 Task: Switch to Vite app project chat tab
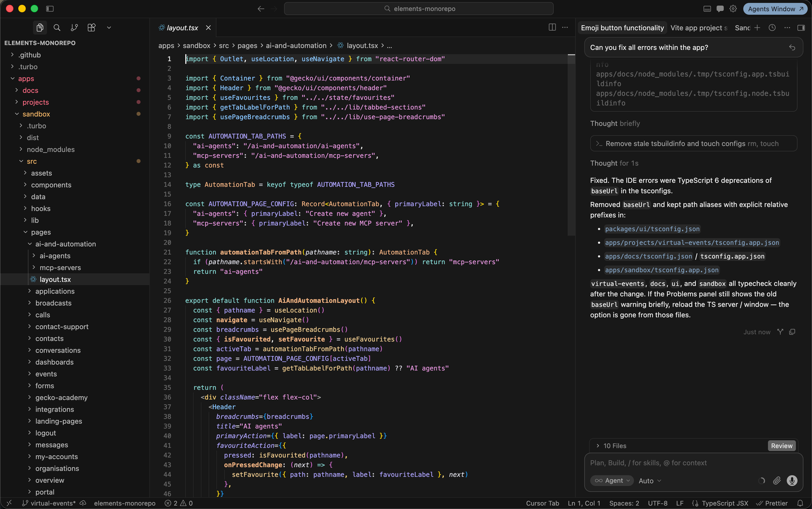tap(699, 28)
